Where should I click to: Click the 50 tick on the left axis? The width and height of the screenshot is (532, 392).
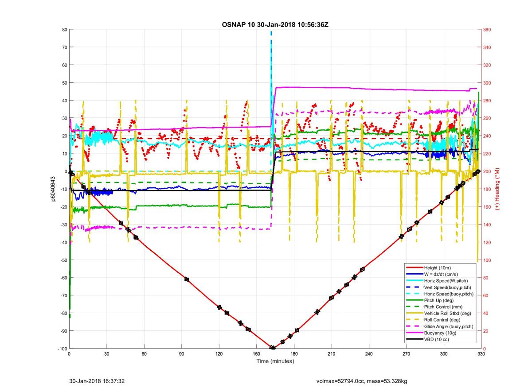coord(64,83)
